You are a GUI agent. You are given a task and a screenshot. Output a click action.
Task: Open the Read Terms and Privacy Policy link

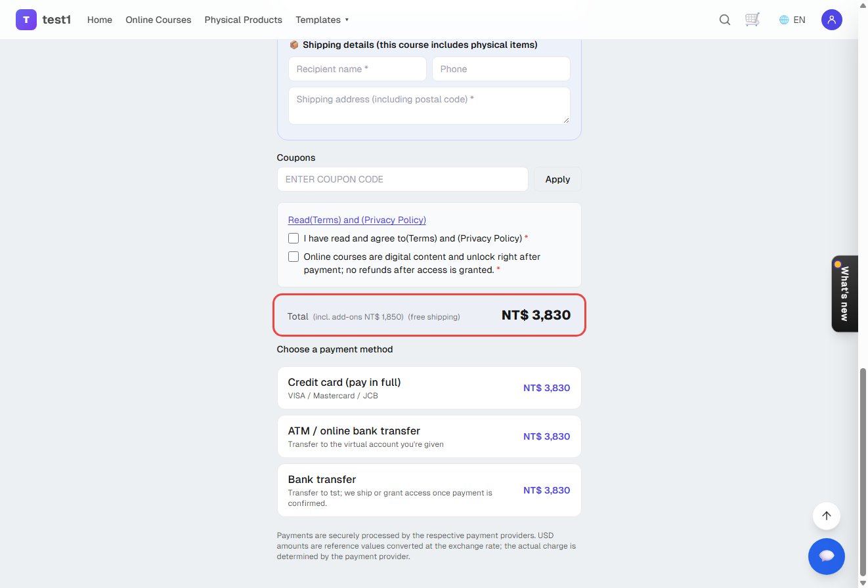coord(357,220)
